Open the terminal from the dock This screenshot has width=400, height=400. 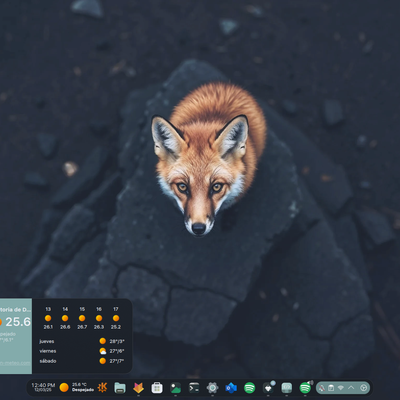194,388
